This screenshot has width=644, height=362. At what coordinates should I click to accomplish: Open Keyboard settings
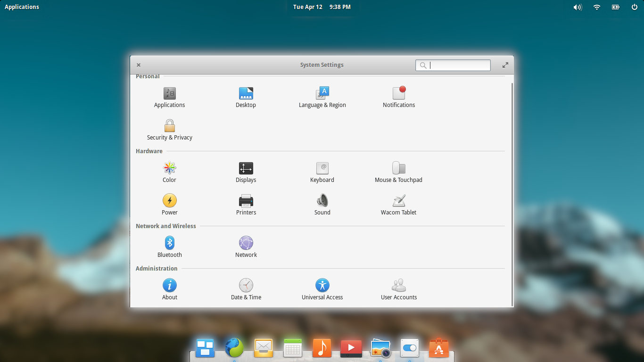(x=322, y=173)
